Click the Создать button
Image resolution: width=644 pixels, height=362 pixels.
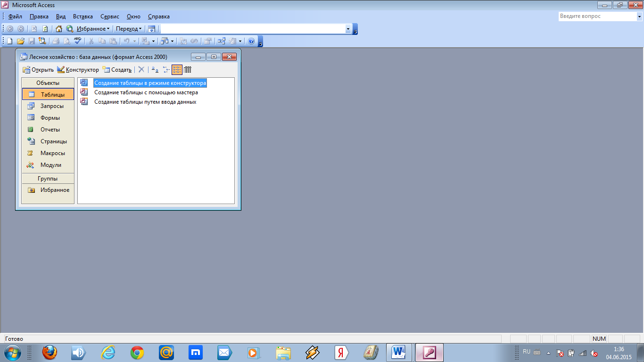pos(117,70)
